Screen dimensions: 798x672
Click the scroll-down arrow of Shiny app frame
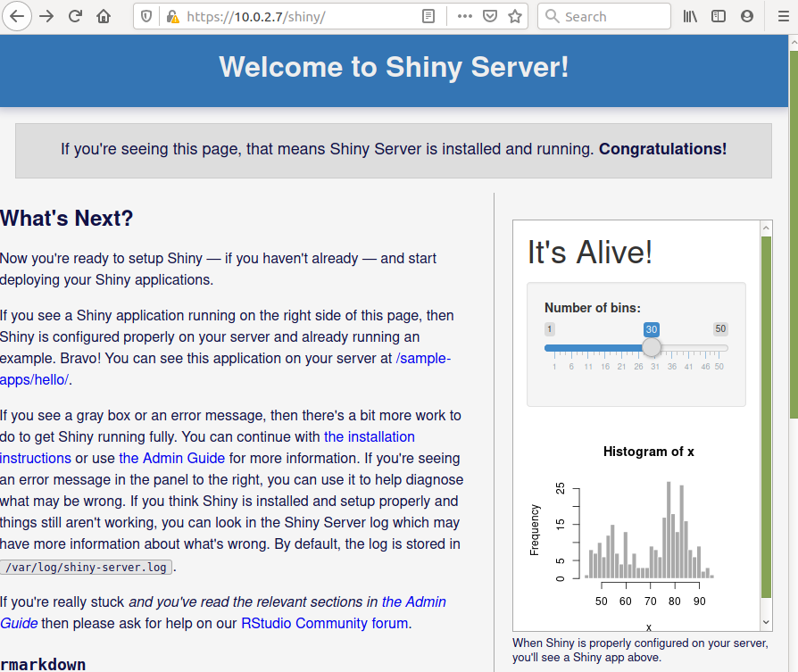[766, 622]
